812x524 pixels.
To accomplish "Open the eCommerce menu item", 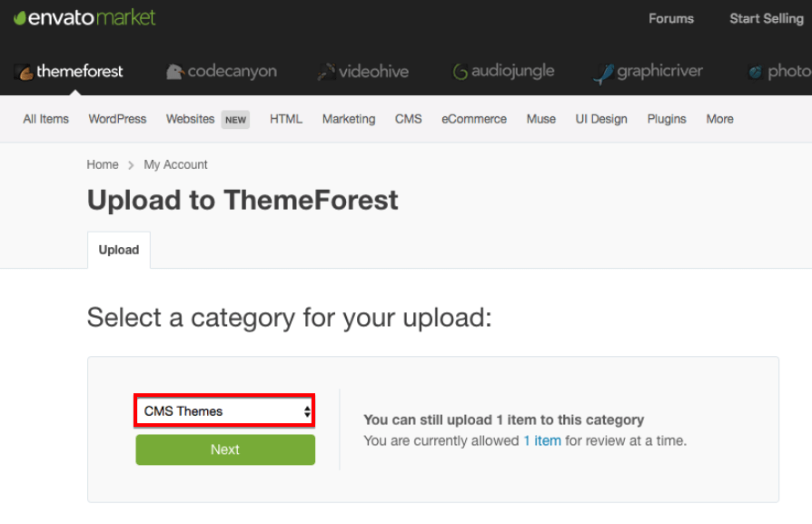I will (x=474, y=119).
